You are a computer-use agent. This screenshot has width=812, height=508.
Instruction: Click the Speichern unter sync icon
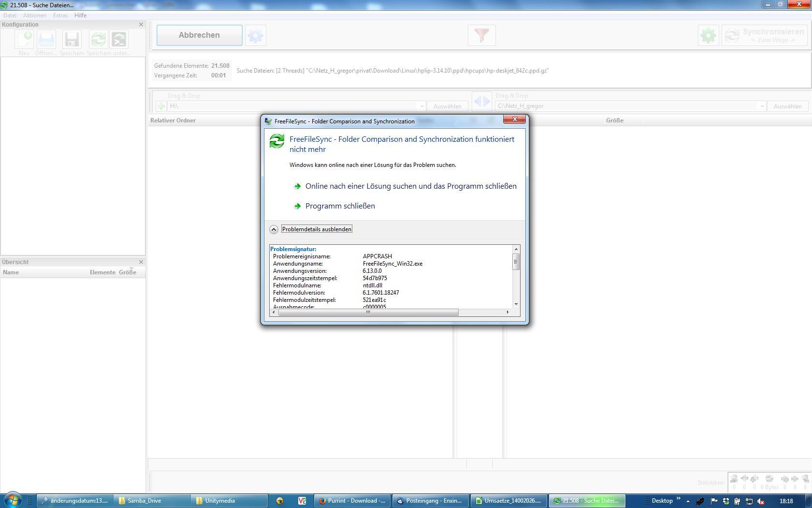click(x=98, y=39)
